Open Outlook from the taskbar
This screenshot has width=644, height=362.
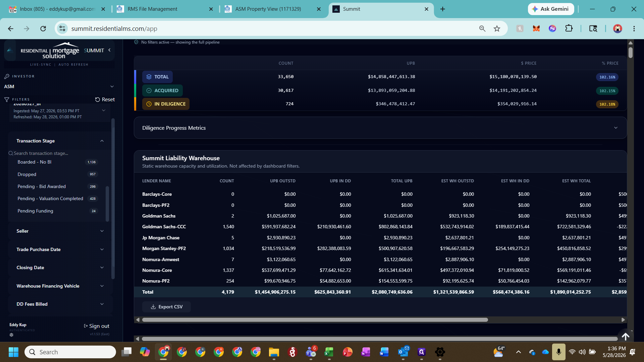[x=403, y=352]
